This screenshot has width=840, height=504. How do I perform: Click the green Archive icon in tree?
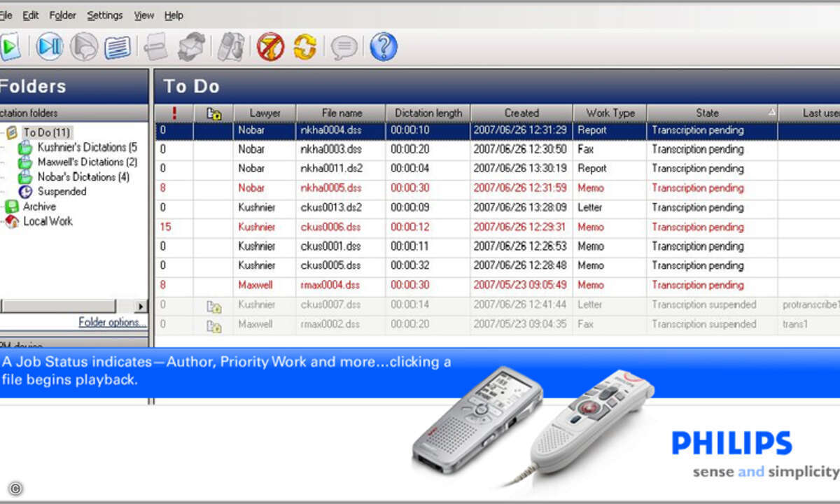[x=12, y=206]
